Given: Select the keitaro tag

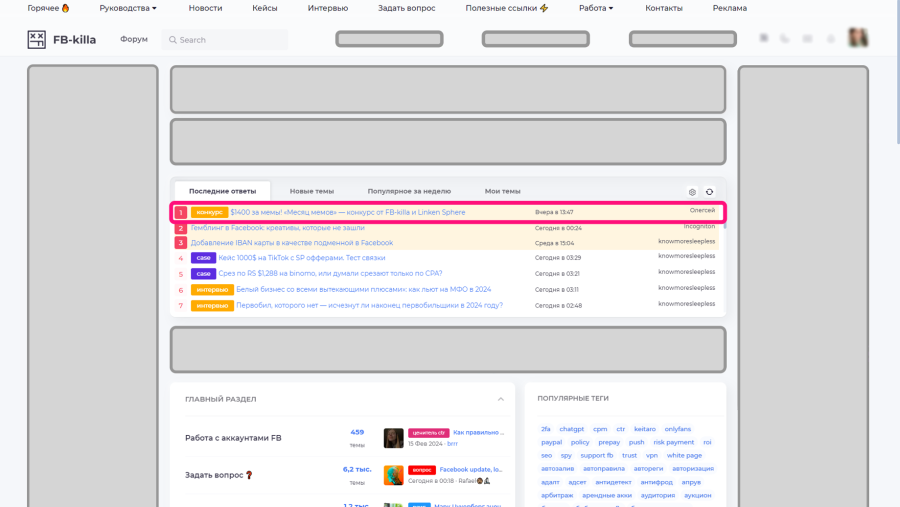Looking at the screenshot, I should point(645,429).
